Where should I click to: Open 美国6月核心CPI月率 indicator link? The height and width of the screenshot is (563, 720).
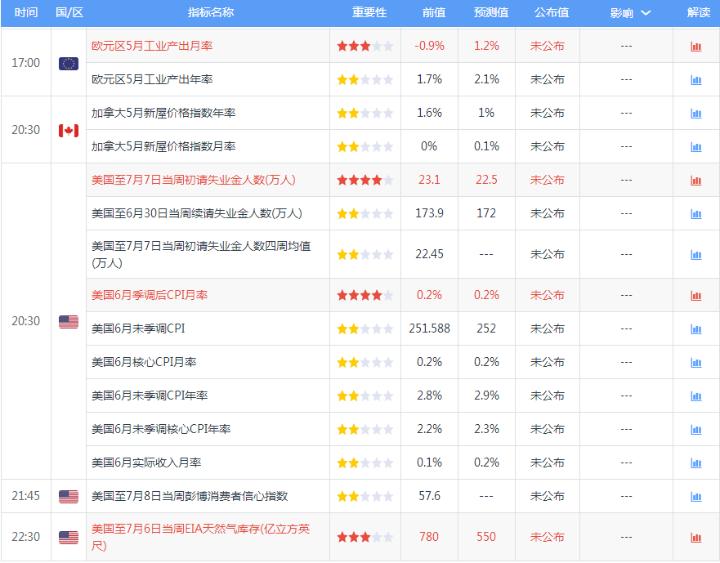[x=144, y=362]
